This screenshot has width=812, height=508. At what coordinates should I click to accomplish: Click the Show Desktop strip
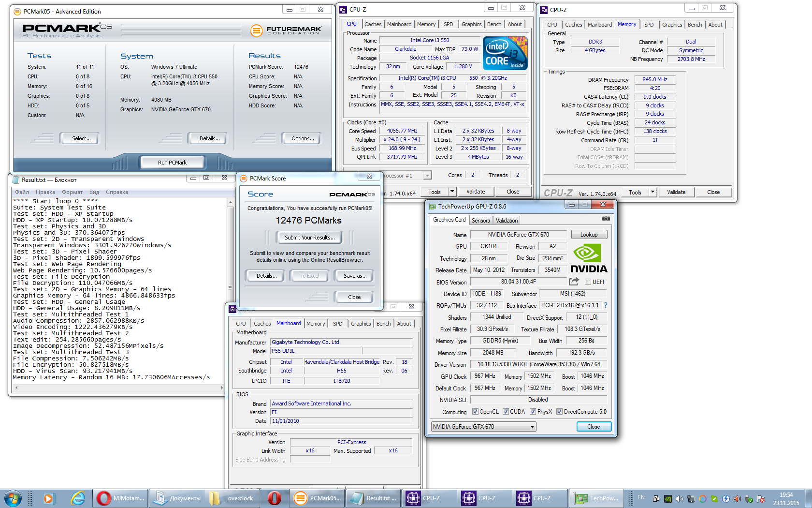pyautogui.click(x=809, y=498)
